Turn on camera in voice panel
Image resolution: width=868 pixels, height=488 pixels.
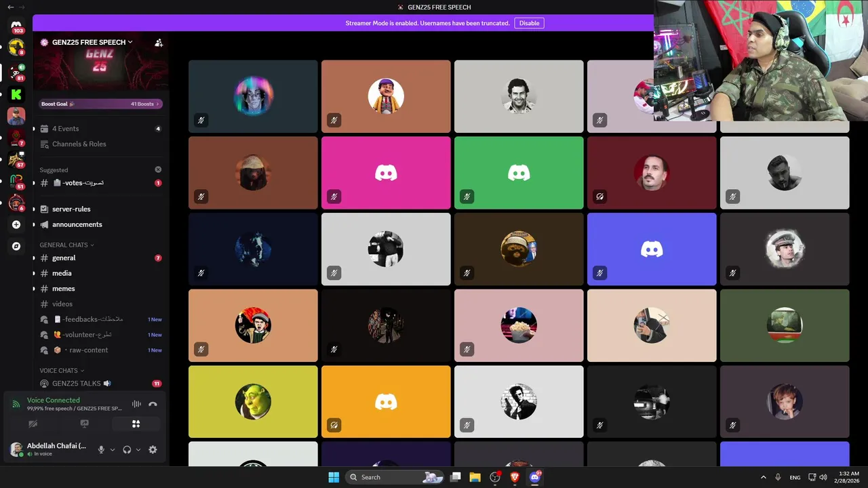pyautogui.click(x=33, y=424)
